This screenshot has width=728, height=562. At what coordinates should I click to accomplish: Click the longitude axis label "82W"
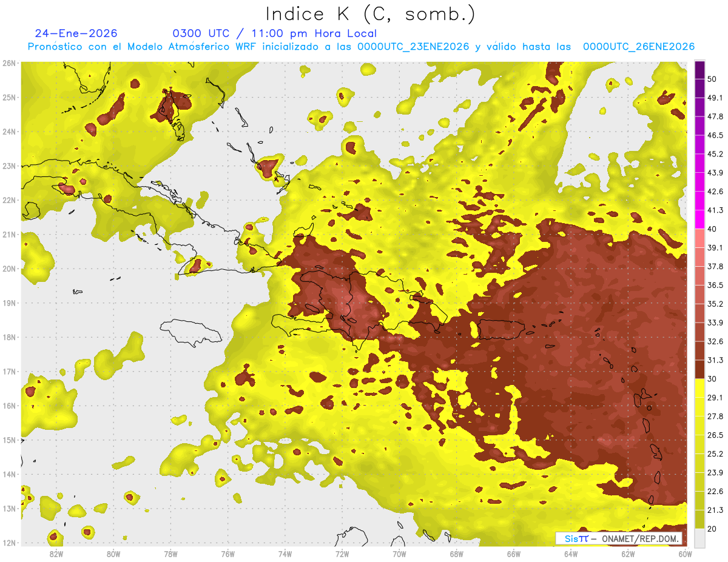click(56, 554)
